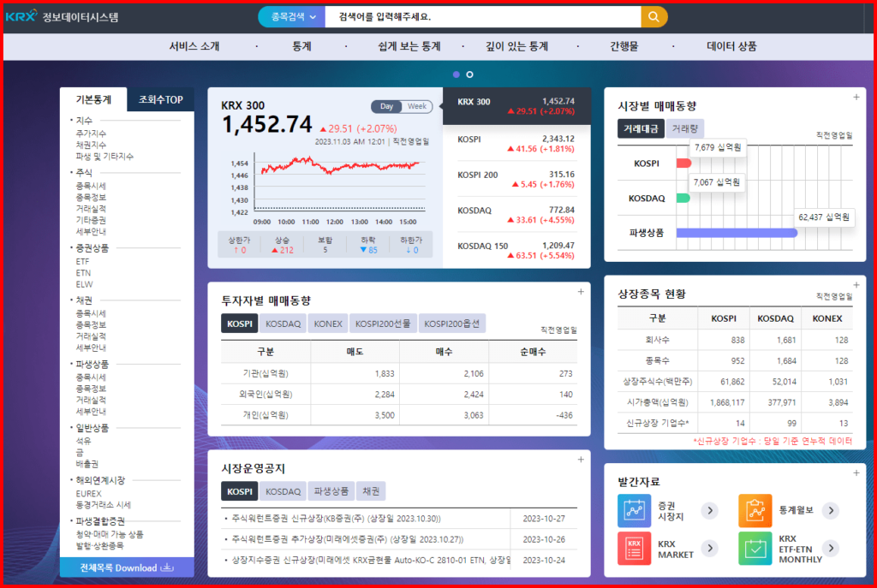Click the purple 파생상품 trading value bar
Viewport: 877px width, 588px height.
737,233
